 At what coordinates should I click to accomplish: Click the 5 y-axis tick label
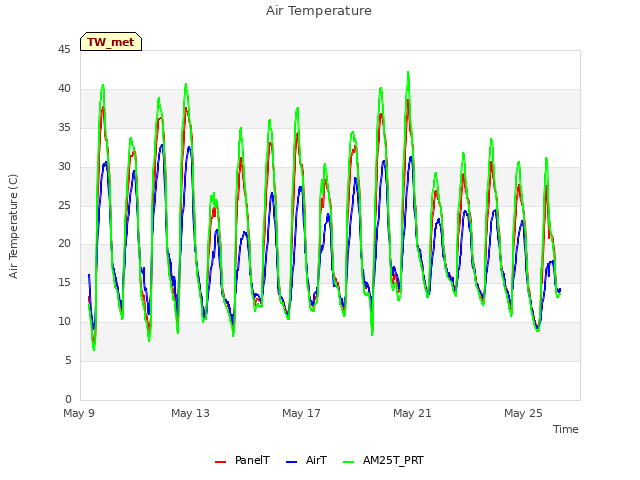68,360
